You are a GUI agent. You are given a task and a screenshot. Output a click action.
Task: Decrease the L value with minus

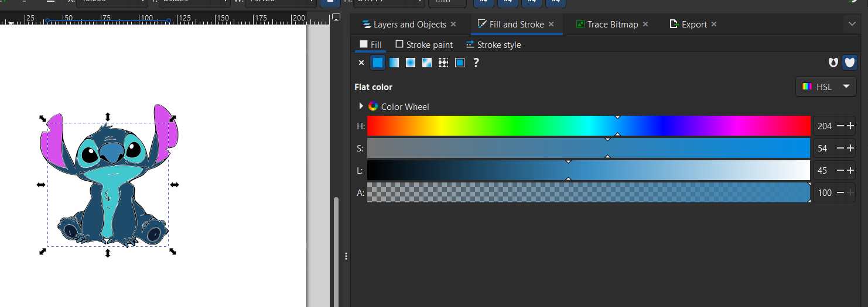tap(840, 170)
